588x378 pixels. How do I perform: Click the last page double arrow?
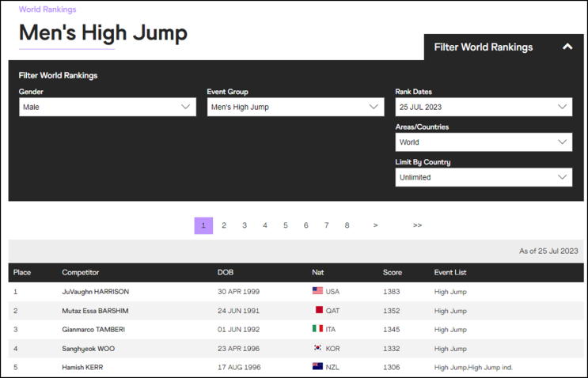tap(417, 225)
